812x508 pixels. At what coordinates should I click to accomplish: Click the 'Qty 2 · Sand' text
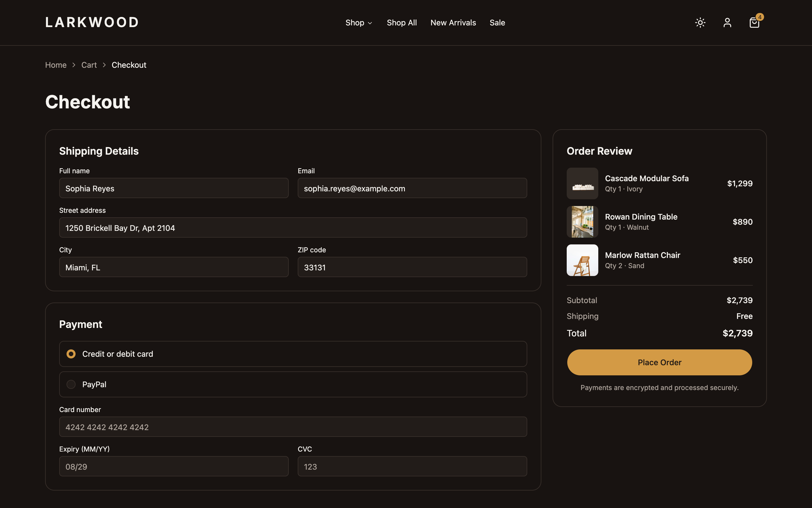coord(625,265)
